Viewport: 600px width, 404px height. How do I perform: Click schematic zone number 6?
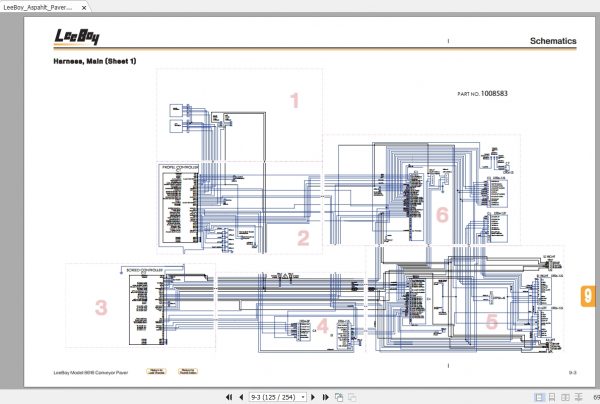coord(442,215)
